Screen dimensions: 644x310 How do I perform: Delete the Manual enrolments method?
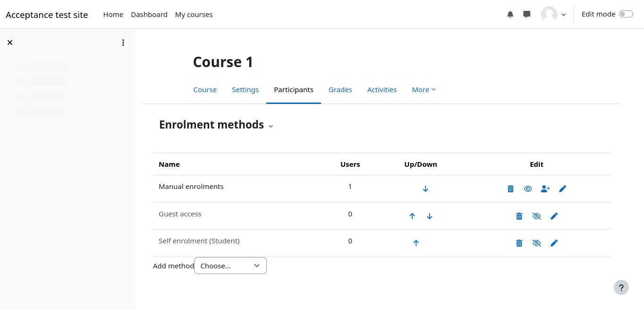click(510, 189)
